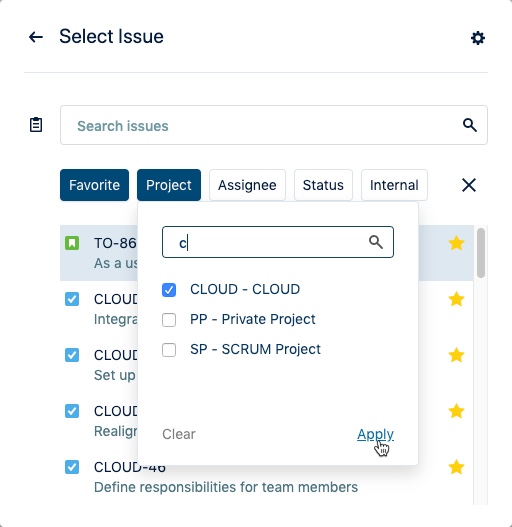Toggle star on the Set up CLOUD issue
This screenshot has height=527, width=512.
(456, 355)
